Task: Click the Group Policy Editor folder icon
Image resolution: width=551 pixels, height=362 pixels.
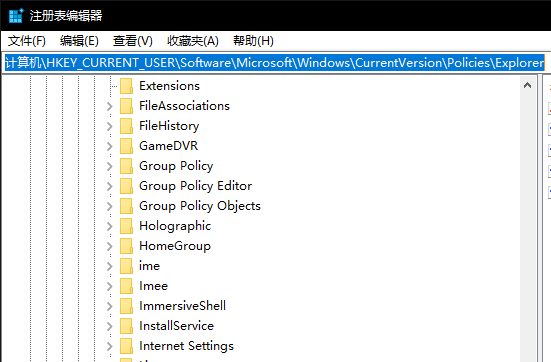Action: pos(127,186)
